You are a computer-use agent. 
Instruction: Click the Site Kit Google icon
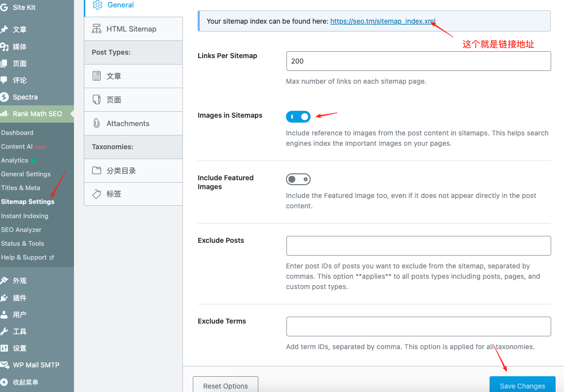coord(4,8)
